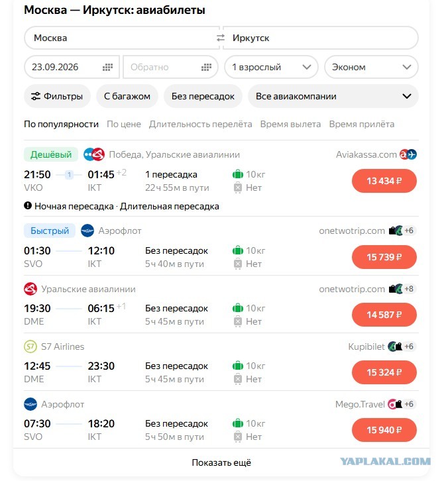448x481 pixels.
Task: Click the swap cities arrows icon
Action: [x=220, y=38]
